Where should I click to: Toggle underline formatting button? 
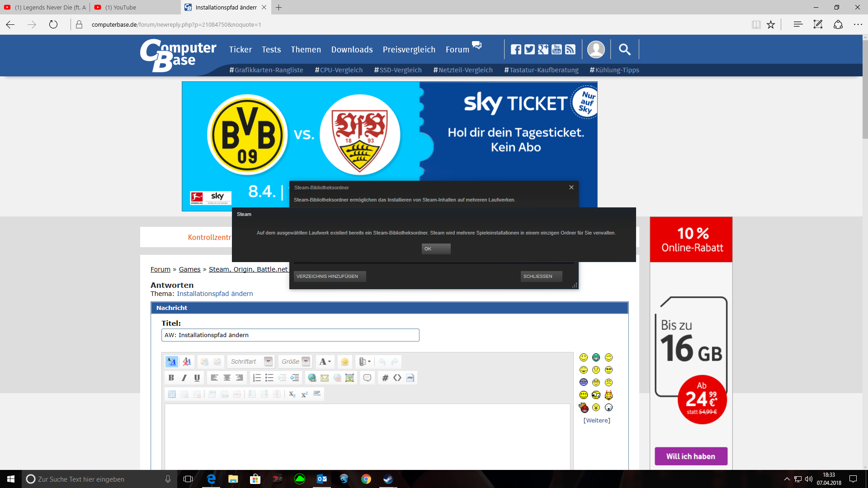point(197,378)
